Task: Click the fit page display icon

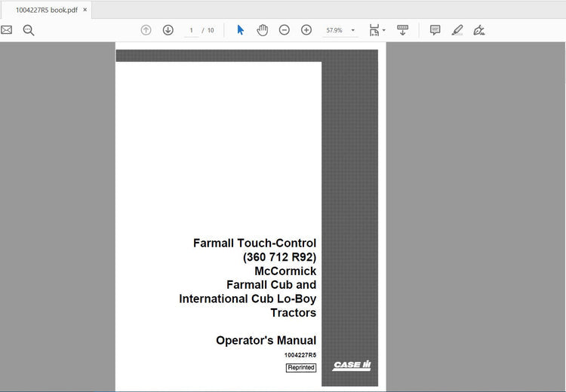Action: click(x=374, y=30)
